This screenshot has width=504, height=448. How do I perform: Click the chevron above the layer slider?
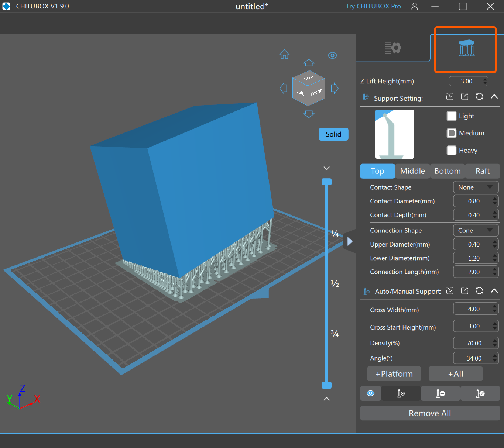tap(326, 168)
